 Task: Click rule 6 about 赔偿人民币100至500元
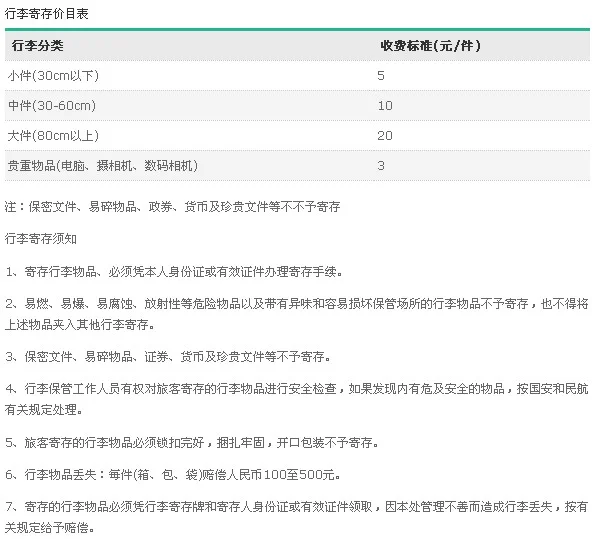(x=173, y=474)
